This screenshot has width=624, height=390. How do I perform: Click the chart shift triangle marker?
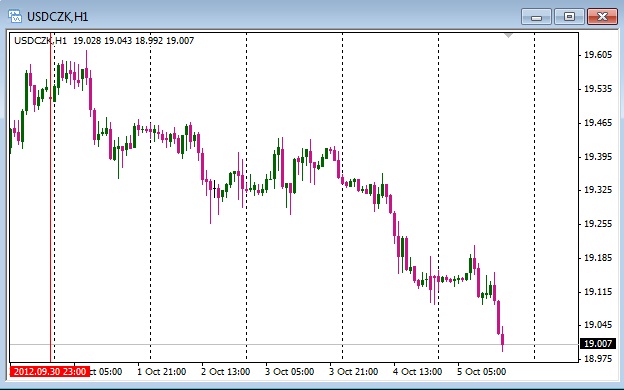tap(508, 36)
